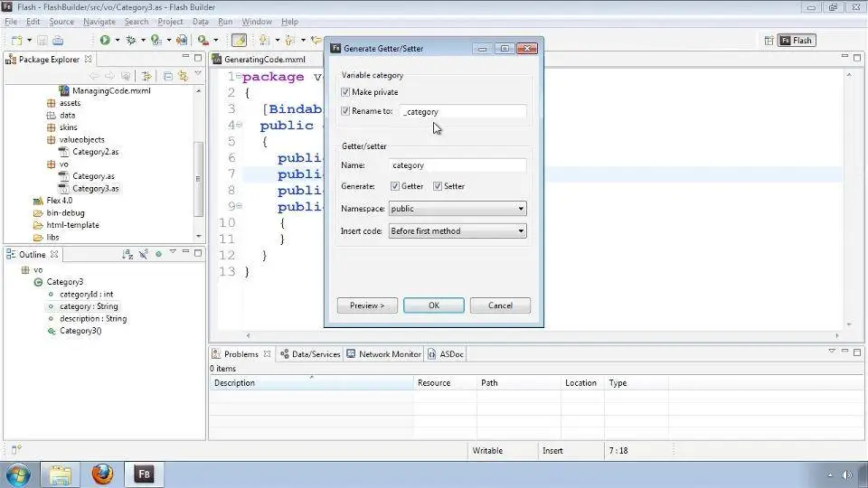The height and width of the screenshot is (488, 868).
Task: Click the Print icon in toolbar
Action: (58, 41)
